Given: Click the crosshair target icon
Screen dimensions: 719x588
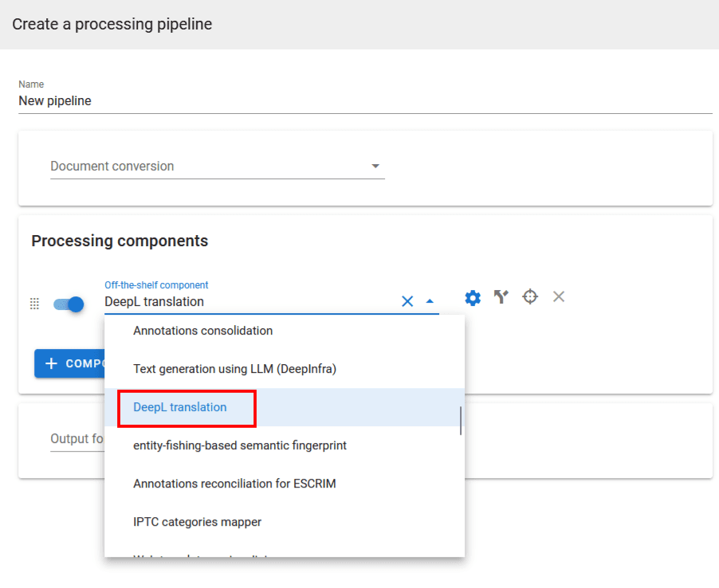Looking at the screenshot, I should [530, 296].
